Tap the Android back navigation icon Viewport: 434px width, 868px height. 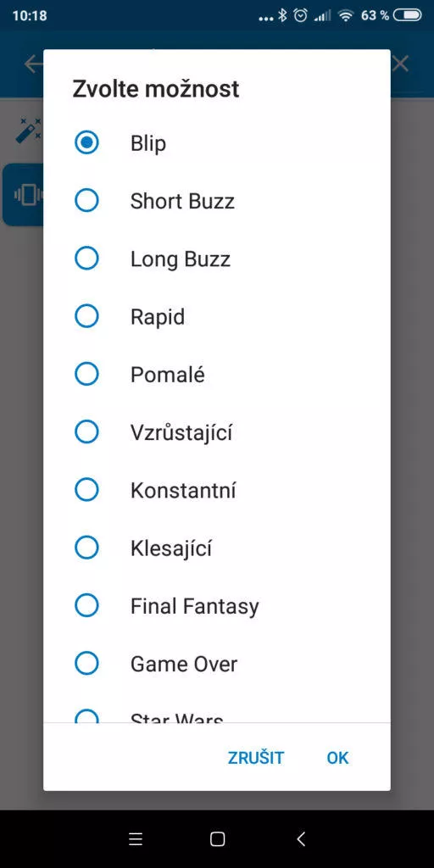301,839
